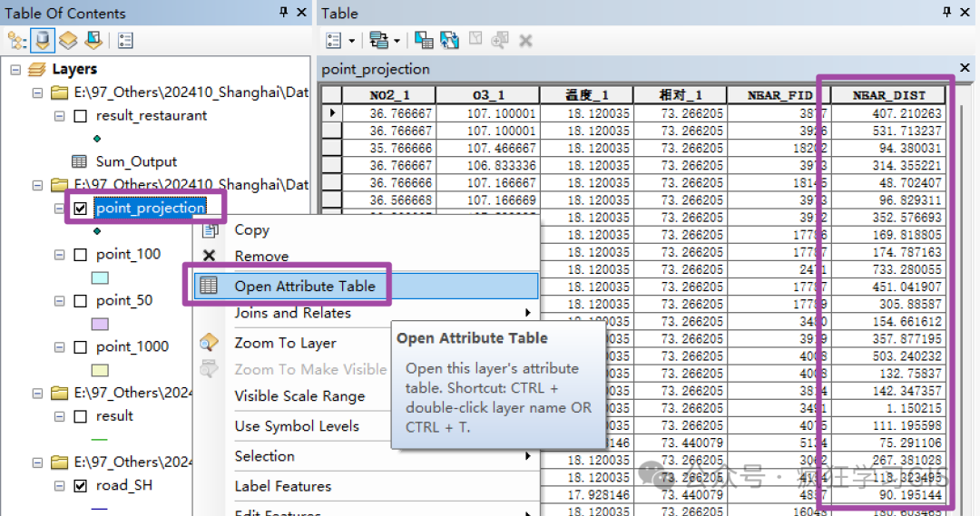Click List By Visibility icon
This screenshot has height=516, width=980.
pos(68,41)
